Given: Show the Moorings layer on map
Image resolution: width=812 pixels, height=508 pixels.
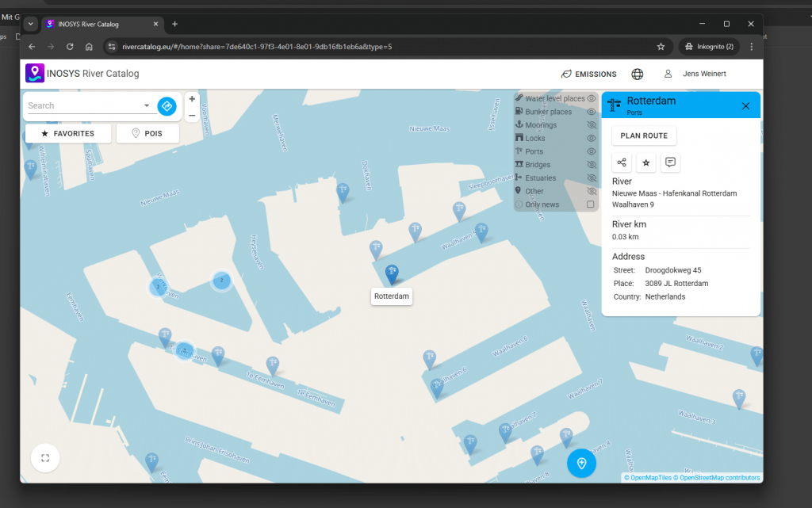Looking at the screenshot, I should [591, 125].
